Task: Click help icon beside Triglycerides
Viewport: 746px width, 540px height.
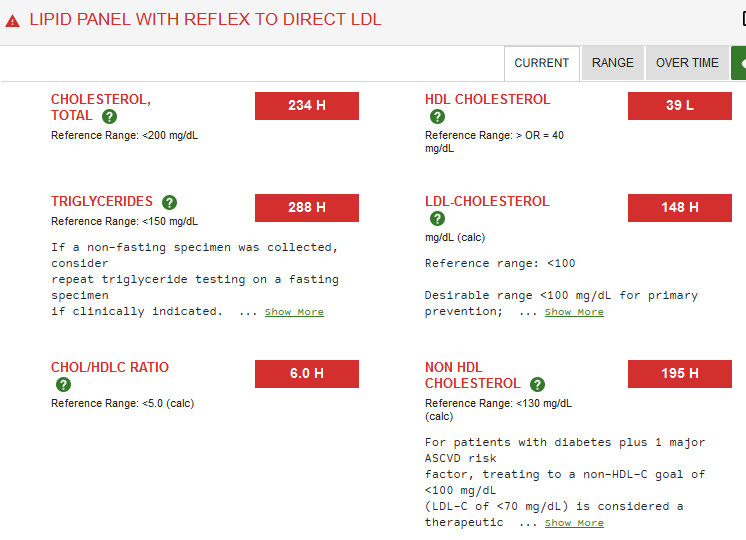Action: [x=169, y=202]
